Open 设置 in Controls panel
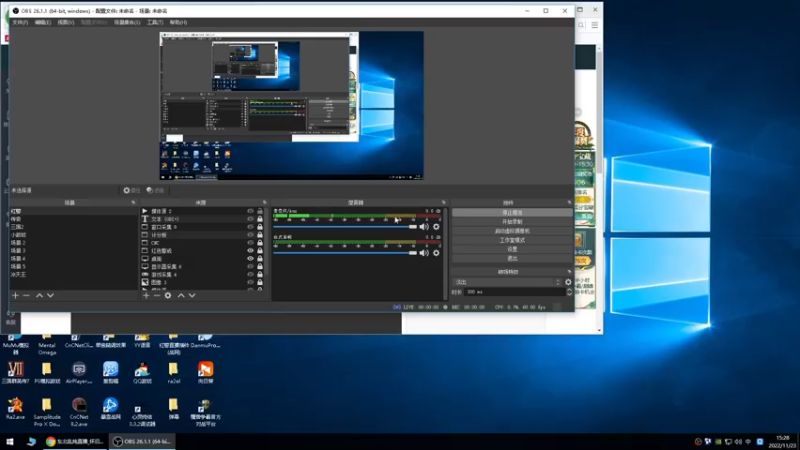This screenshot has height=450, width=800. 512,249
